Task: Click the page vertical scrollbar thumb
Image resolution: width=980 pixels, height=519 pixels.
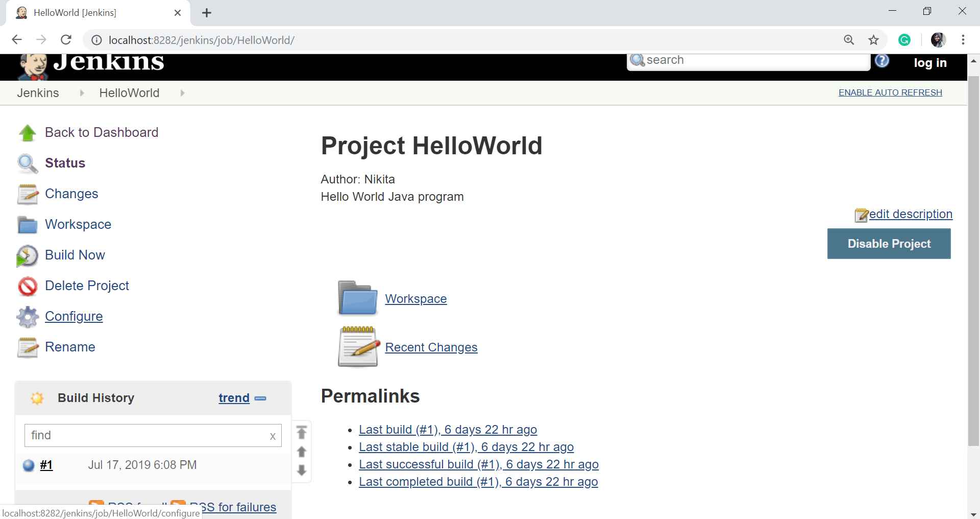Action: 973,261
